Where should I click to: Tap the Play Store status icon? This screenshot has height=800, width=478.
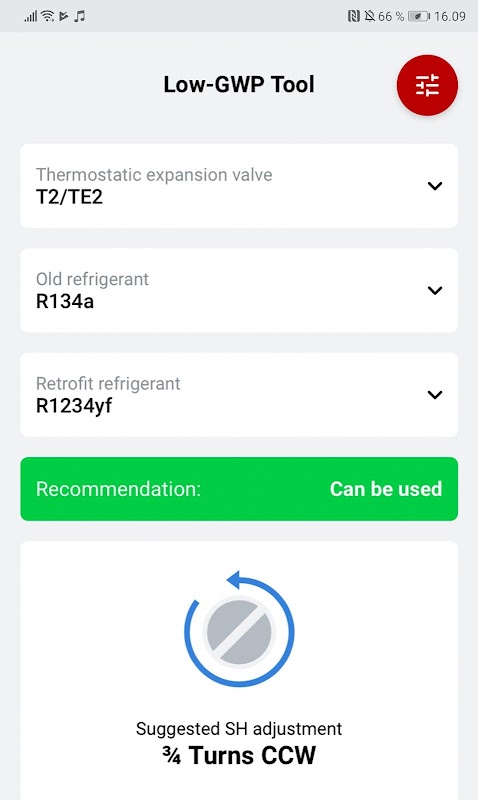point(63,16)
